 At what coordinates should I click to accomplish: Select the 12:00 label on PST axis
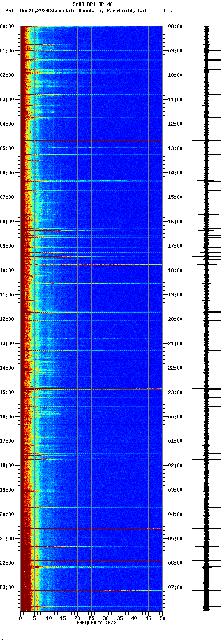coord(7,319)
